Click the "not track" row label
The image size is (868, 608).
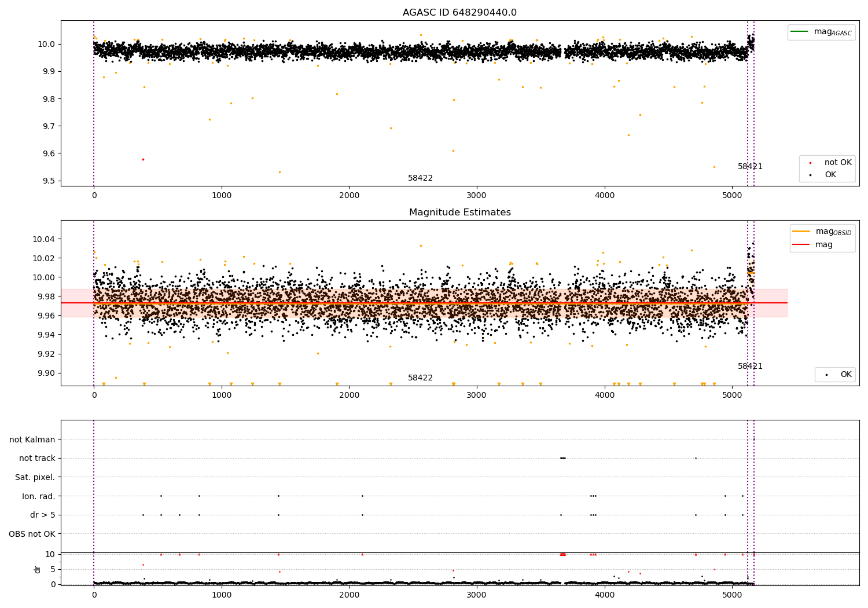pos(37,459)
